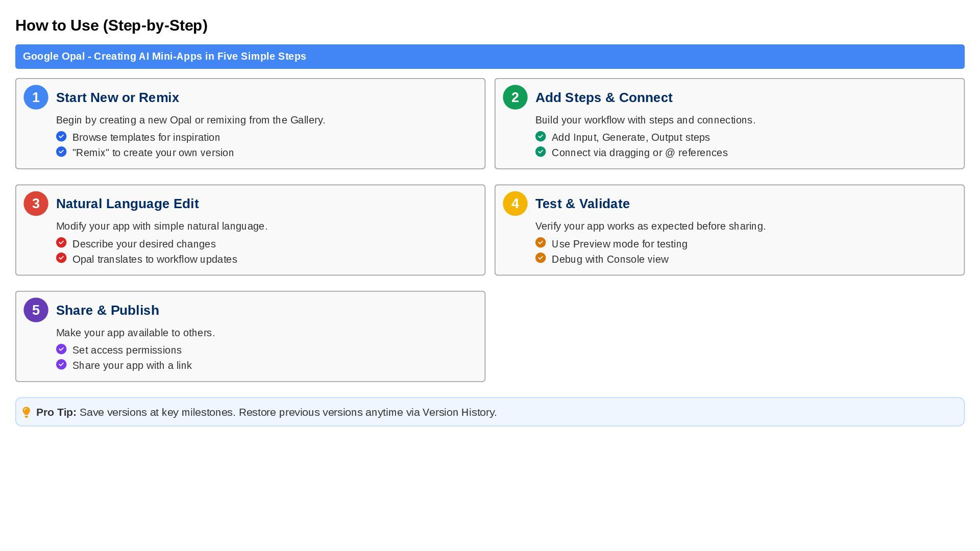Click the Pro Tip lightbulb icon

tap(27, 412)
